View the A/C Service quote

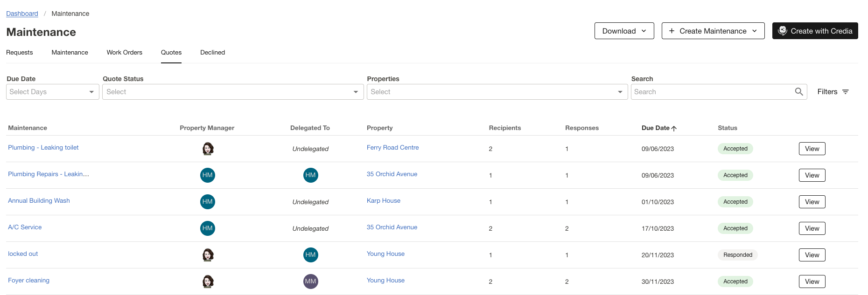click(812, 228)
